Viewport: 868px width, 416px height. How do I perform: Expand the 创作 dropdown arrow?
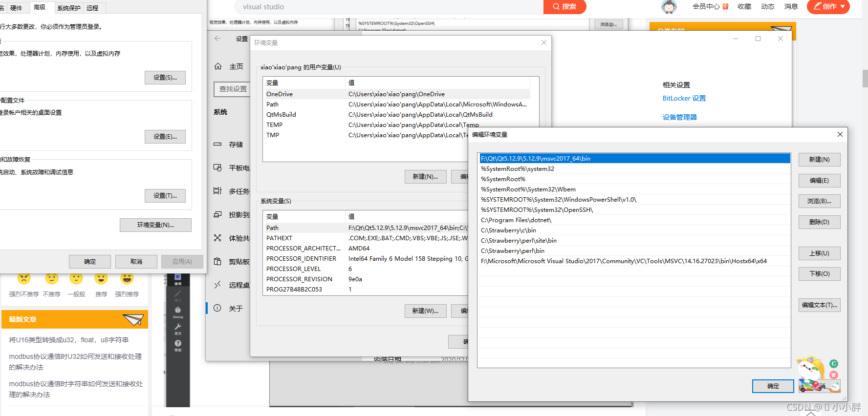pos(843,7)
